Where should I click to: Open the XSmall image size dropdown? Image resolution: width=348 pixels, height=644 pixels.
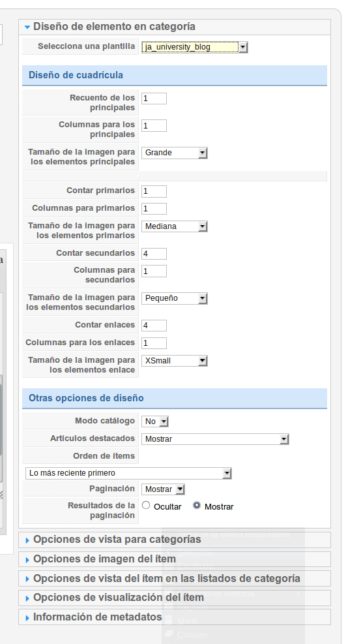(x=175, y=361)
